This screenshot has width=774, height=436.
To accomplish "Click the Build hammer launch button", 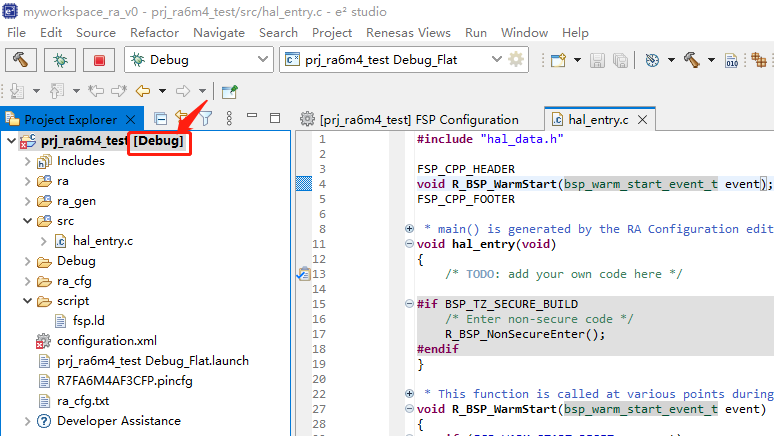I will tap(21, 60).
